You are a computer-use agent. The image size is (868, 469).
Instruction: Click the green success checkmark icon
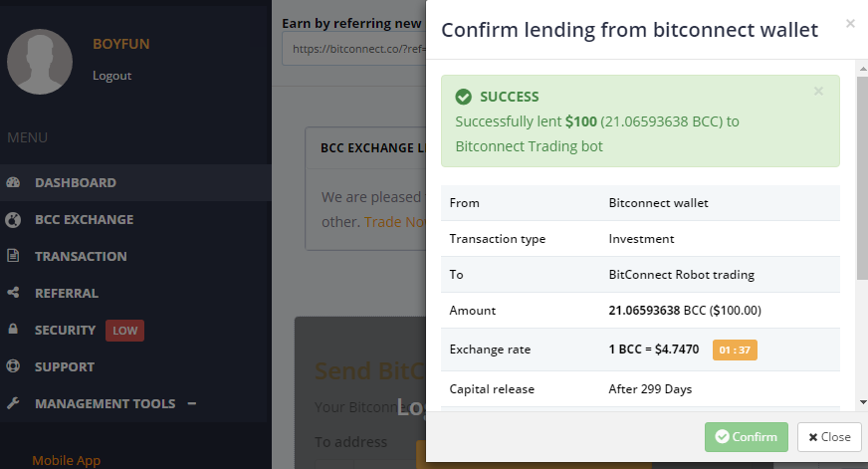point(463,97)
